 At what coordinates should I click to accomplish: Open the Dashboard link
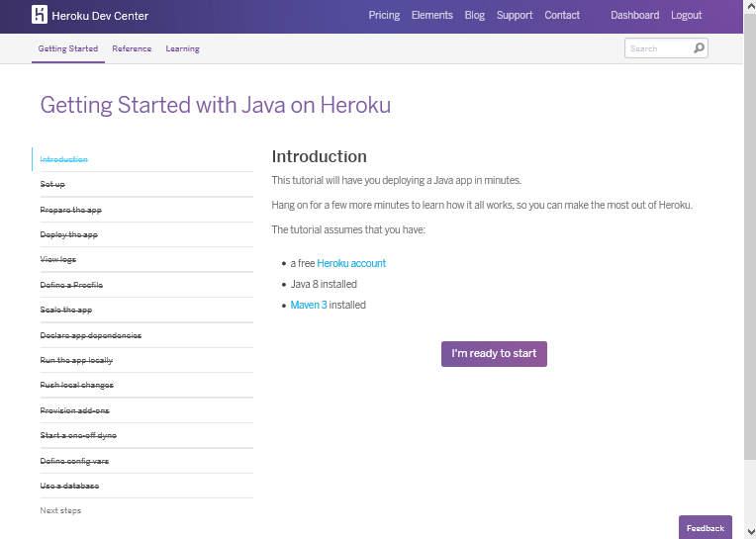(x=634, y=15)
